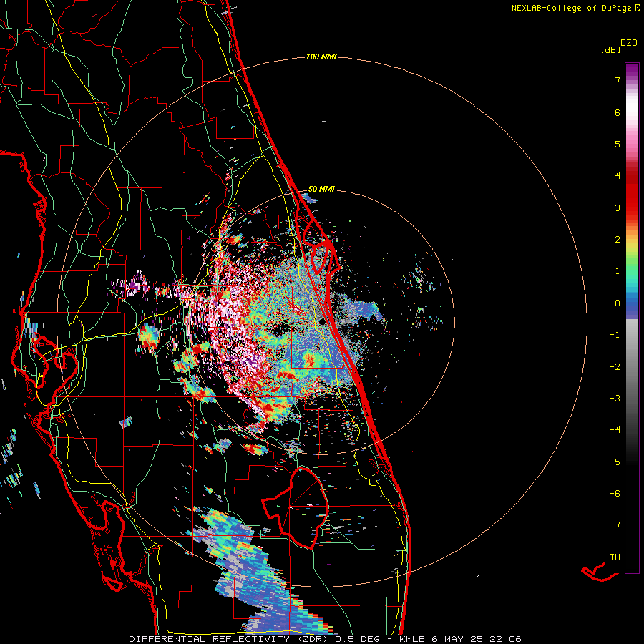The image size is (644, 644).
Task: Click the -2 tick label on the scale
Action: pyautogui.click(x=615, y=367)
